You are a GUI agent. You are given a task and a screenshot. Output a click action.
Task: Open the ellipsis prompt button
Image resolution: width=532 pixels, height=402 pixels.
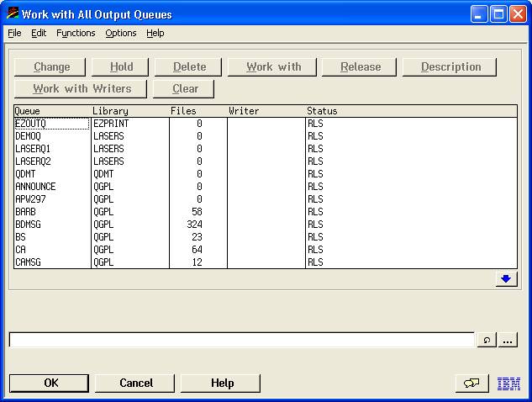click(508, 340)
